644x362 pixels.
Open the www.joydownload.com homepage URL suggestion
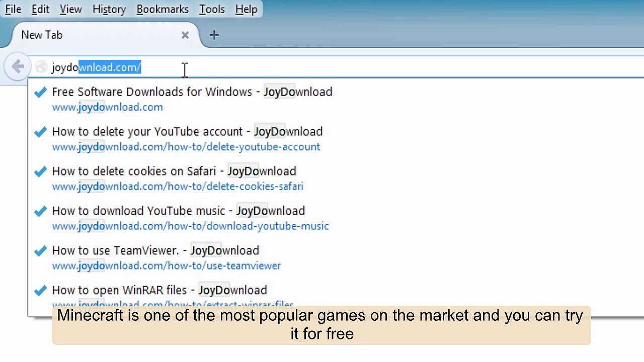107,107
